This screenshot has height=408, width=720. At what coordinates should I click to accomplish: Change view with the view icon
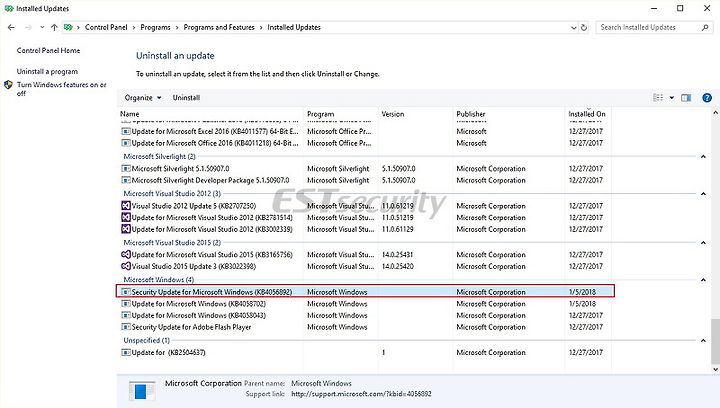coord(658,98)
